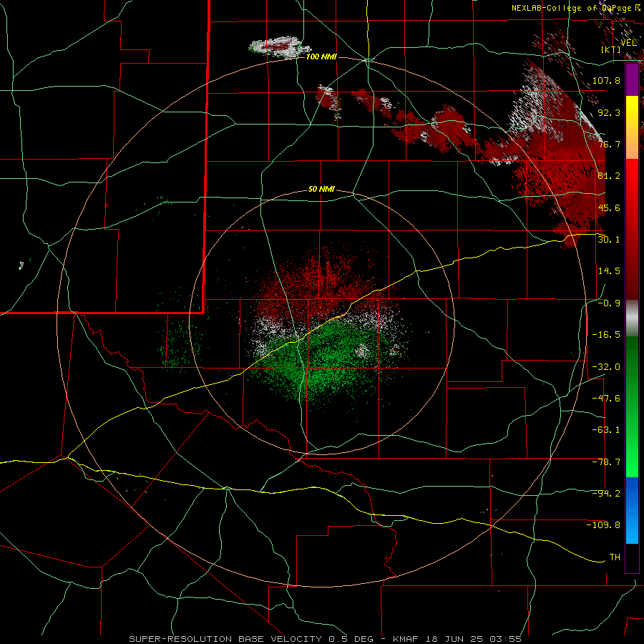The height and width of the screenshot is (644, 644).
Task: Click the -94.2 value on the velocity scale
Action: 606,494
